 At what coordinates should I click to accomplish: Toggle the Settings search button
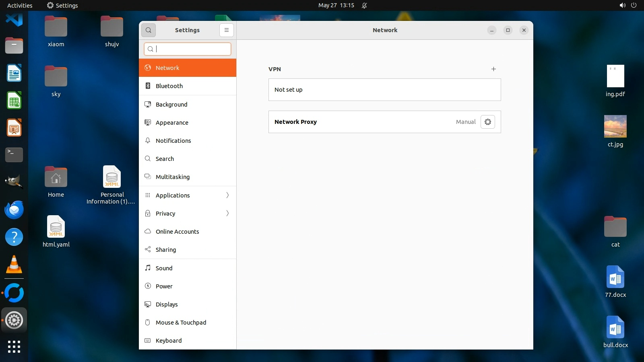coord(149,30)
